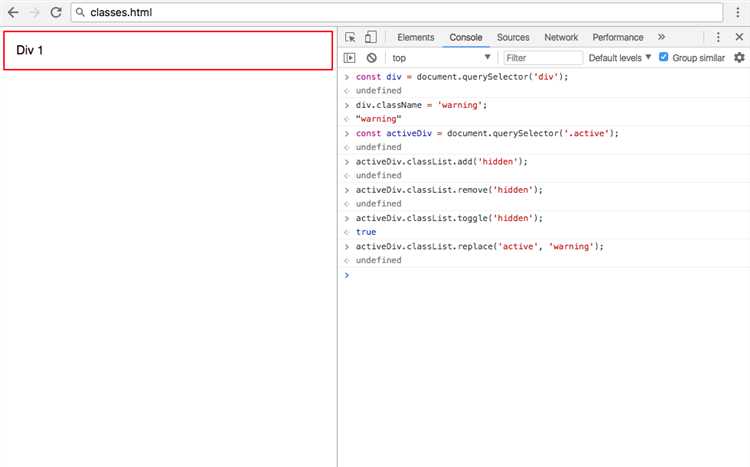
Task: Reload the classes.html page
Action: coord(55,13)
